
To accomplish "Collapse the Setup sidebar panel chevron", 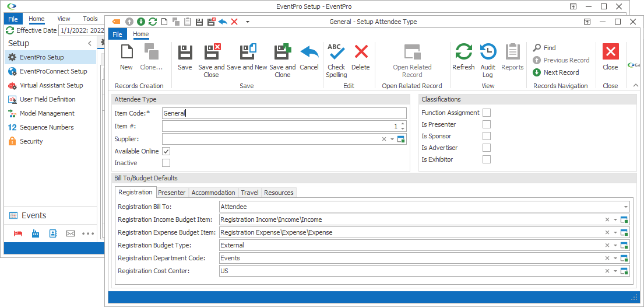I will click(x=90, y=43).
